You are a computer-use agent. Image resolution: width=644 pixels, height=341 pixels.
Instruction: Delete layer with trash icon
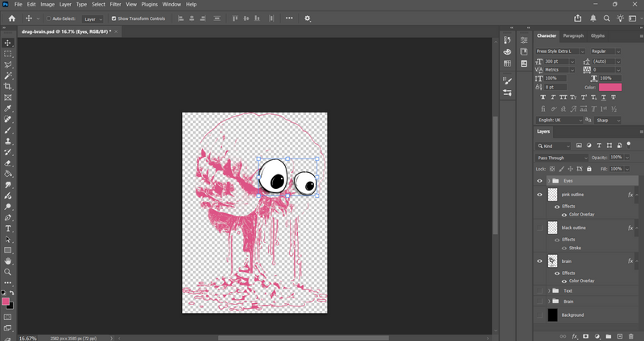[631, 336]
